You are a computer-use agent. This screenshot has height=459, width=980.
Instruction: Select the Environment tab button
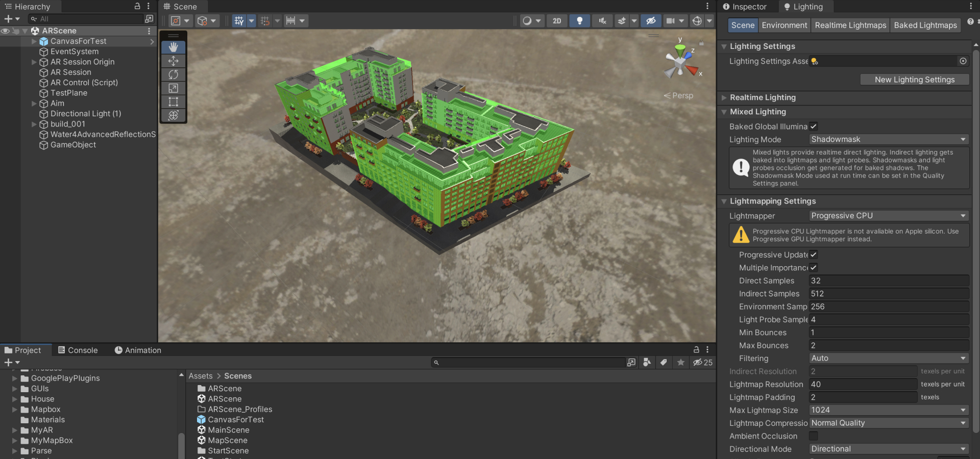[784, 25]
